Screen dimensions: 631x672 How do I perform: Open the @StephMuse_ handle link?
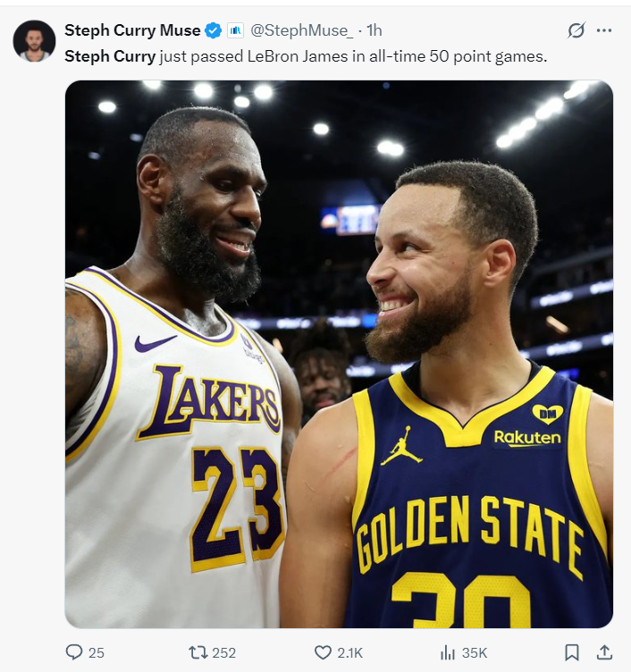coord(302,30)
